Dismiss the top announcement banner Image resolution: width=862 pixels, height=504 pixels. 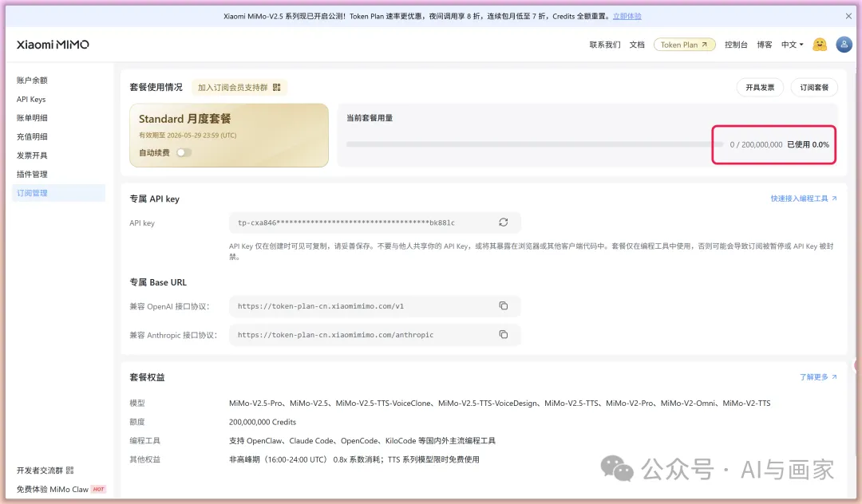pos(848,17)
